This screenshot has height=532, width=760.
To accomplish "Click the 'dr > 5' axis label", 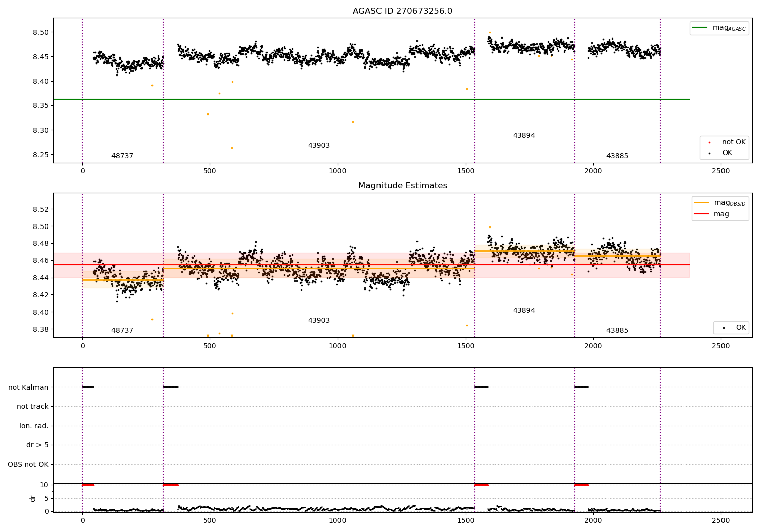I will (37, 445).
